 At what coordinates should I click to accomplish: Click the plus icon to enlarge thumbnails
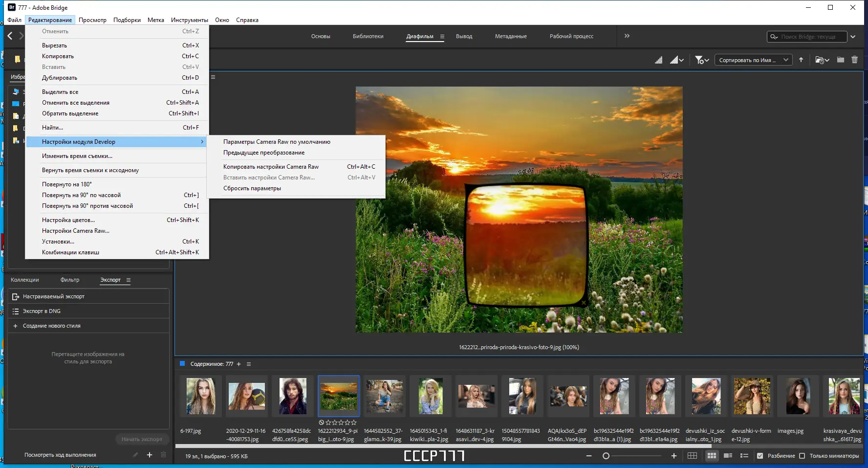pos(673,456)
